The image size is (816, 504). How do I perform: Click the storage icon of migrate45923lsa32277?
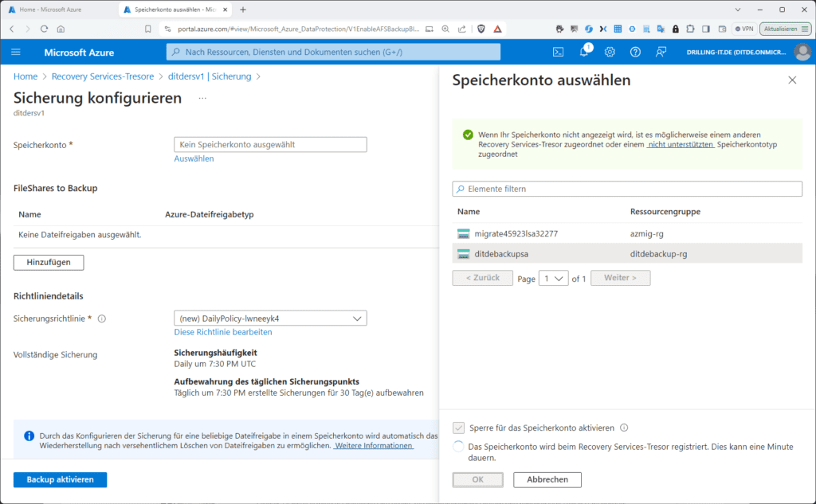[463, 234]
